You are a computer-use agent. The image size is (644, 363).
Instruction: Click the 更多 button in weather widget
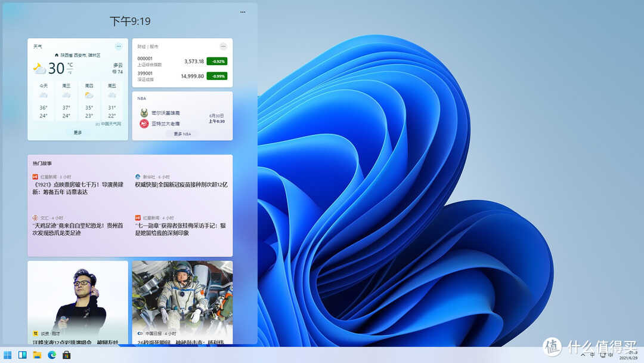[78, 133]
